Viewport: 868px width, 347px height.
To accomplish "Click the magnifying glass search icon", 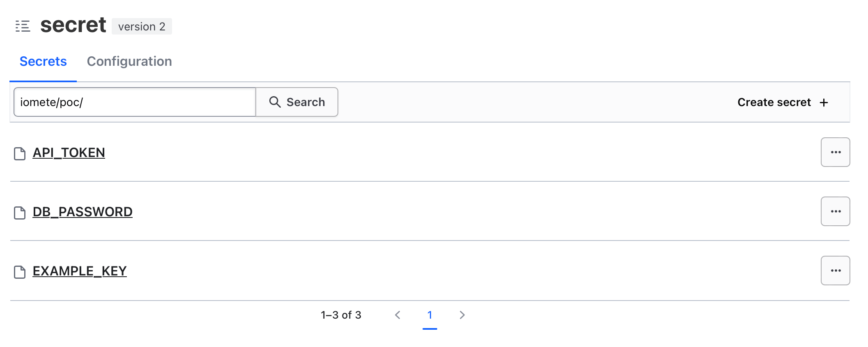I will (x=275, y=102).
